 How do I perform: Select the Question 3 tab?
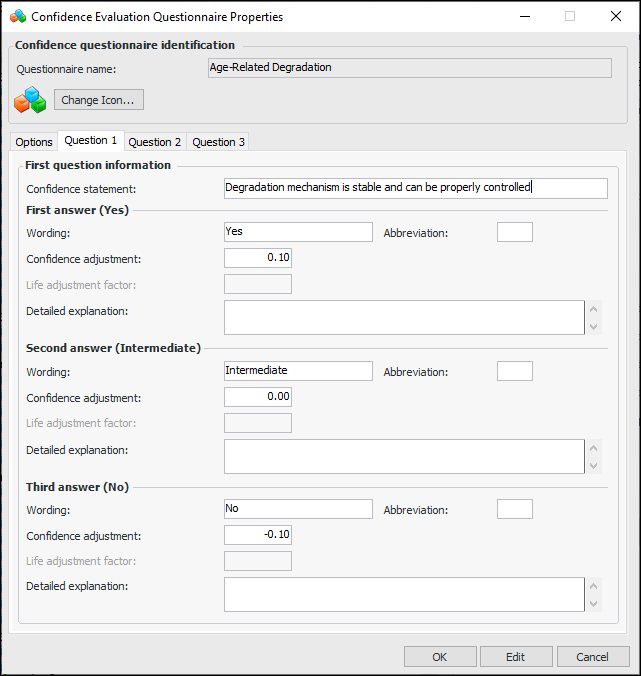click(218, 142)
